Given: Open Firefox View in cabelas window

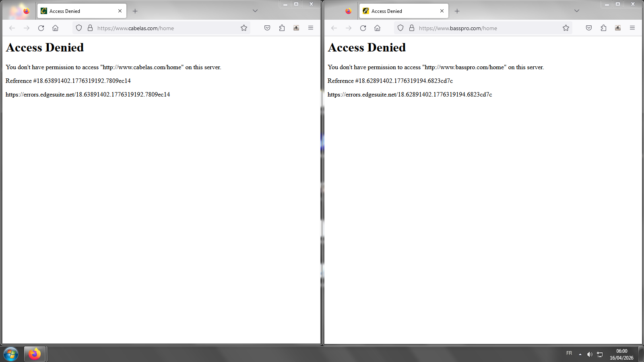Looking at the screenshot, I should 26,11.
